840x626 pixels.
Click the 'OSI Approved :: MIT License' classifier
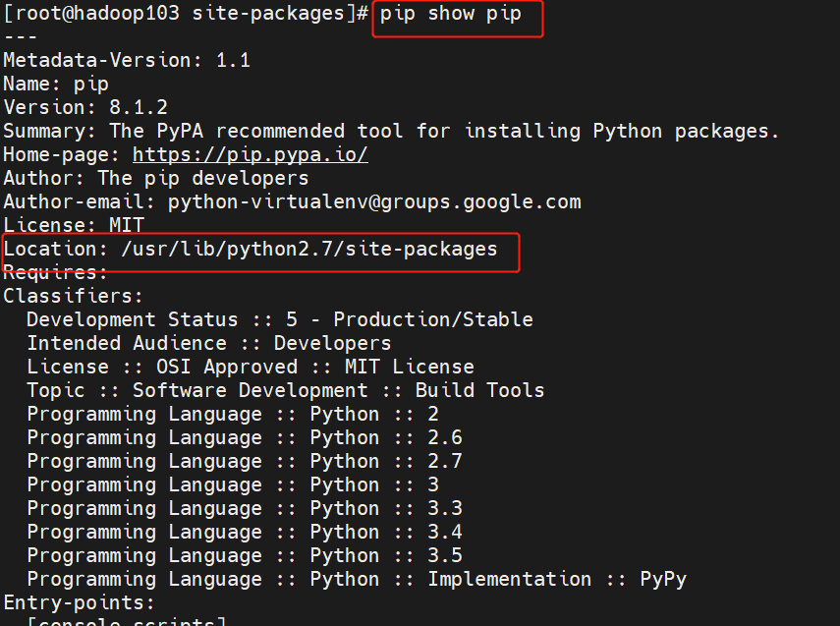[251, 367]
